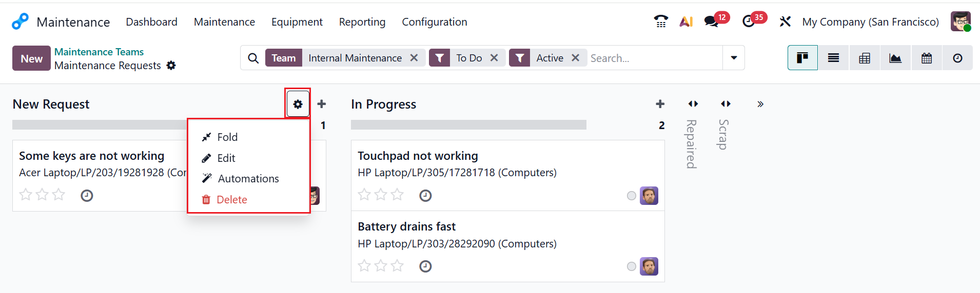The width and height of the screenshot is (980, 293).
Task: Click the Search input field
Action: (x=654, y=58)
